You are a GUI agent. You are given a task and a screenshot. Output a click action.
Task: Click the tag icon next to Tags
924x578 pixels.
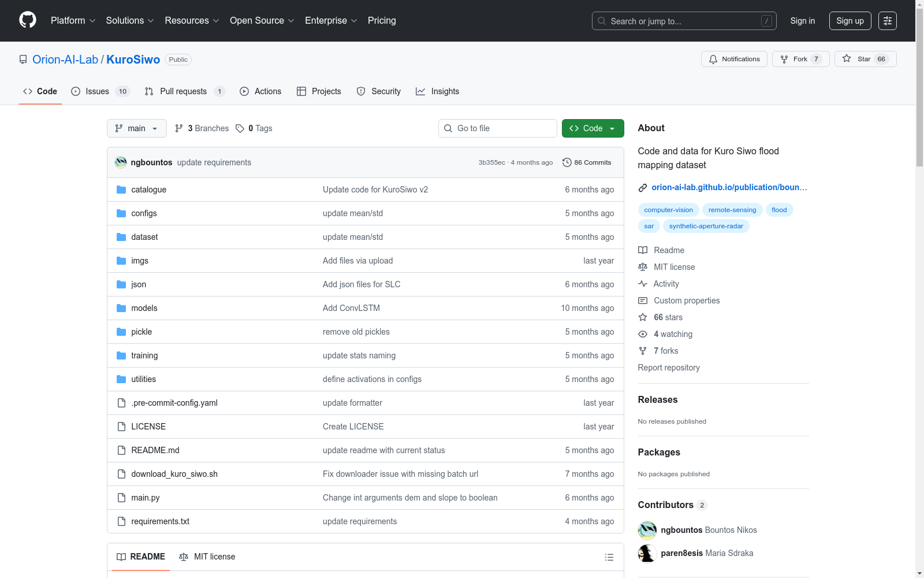pos(240,128)
